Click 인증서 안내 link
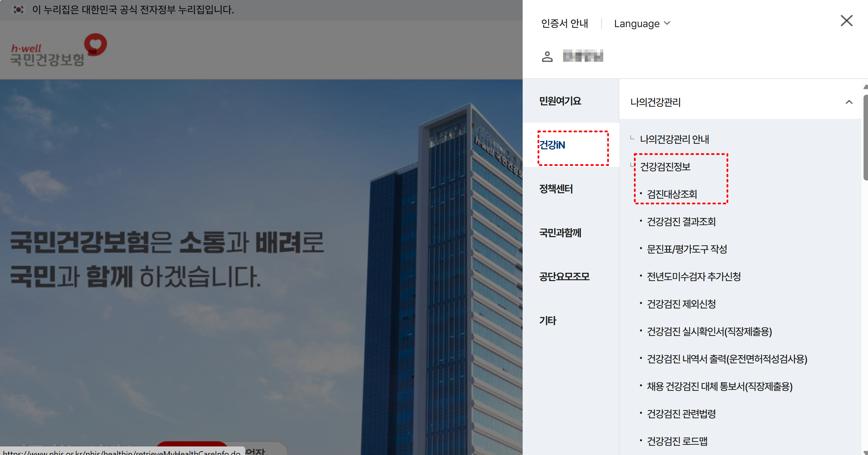The height and width of the screenshot is (455, 868). coord(564,24)
